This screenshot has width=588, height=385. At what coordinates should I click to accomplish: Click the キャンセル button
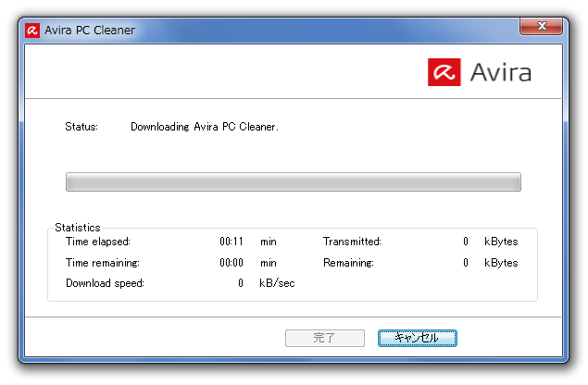(417, 338)
